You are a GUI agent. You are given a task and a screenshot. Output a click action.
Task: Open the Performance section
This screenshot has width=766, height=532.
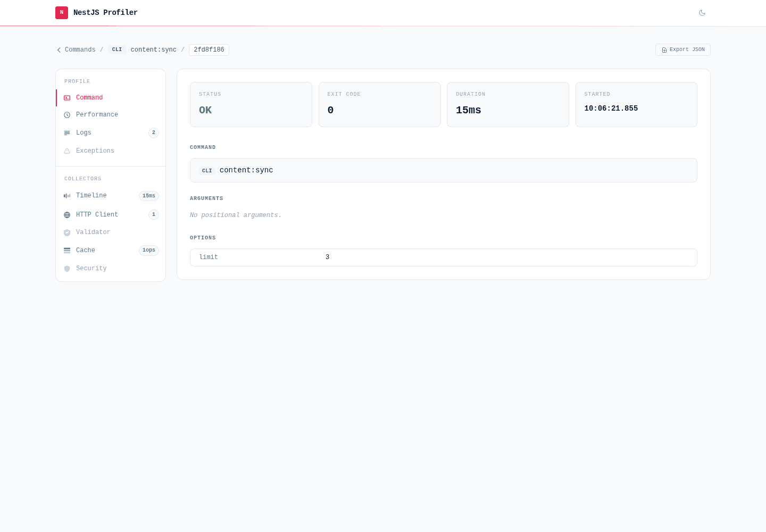click(111, 115)
